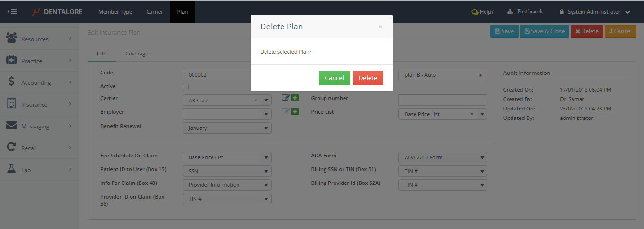Toggle the Active checkbox
Screen dimensions: 644x229
coord(185,87)
